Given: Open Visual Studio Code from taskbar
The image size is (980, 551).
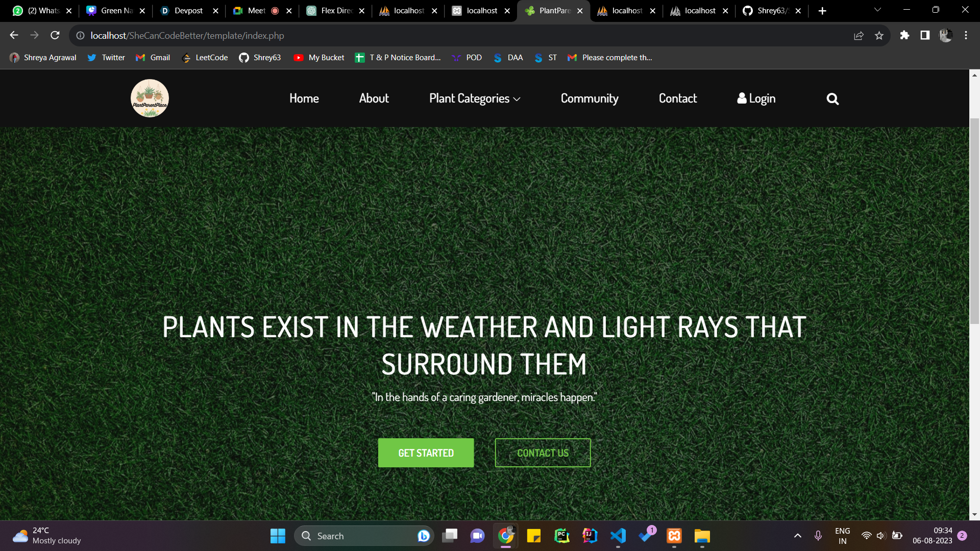Looking at the screenshot, I should [x=618, y=536].
